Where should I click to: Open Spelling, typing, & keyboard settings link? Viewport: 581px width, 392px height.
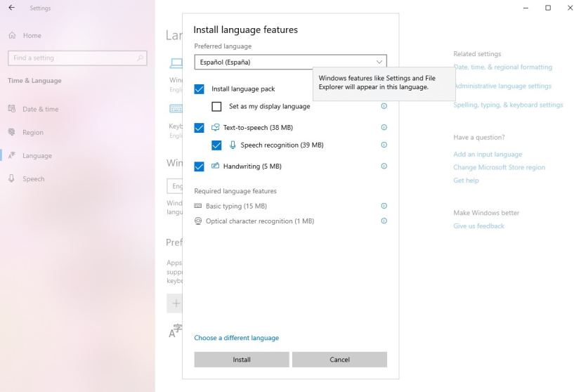(x=508, y=105)
